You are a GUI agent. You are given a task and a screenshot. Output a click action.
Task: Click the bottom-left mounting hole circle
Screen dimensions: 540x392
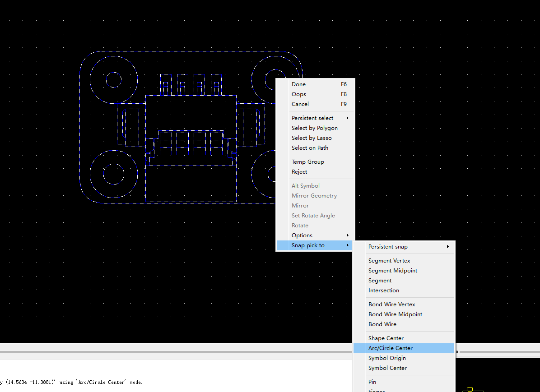[x=114, y=174]
